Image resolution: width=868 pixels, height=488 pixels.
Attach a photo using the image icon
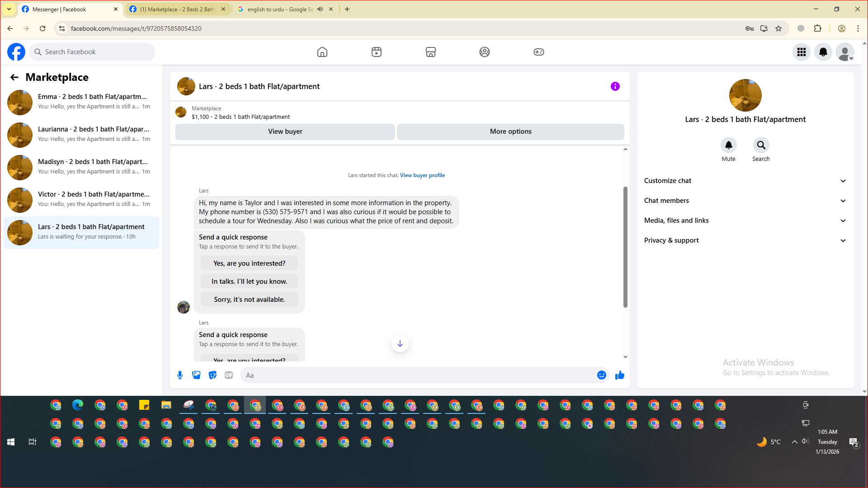196,375
